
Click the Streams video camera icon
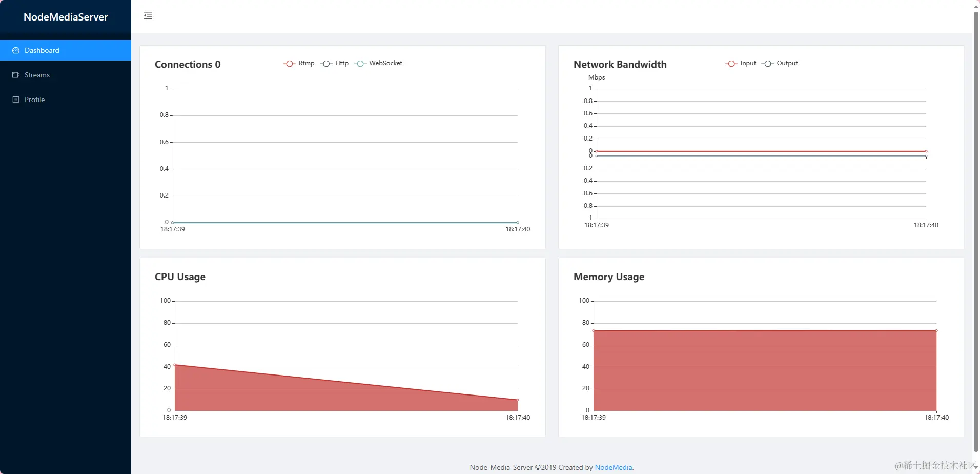coord(16,75)
